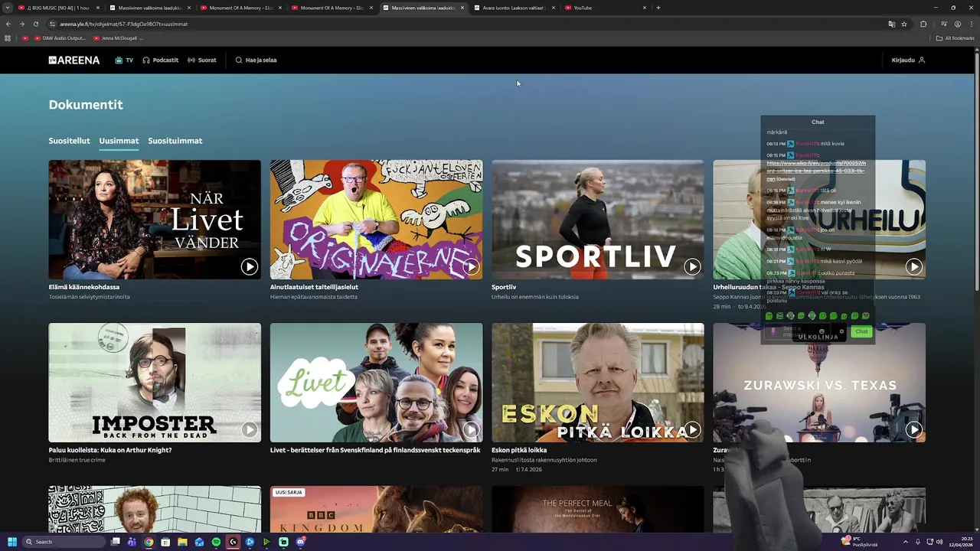Play the Zurawski vs. Texas card
This screenshot has height=551, width=980.
click(x=913, y=429)
